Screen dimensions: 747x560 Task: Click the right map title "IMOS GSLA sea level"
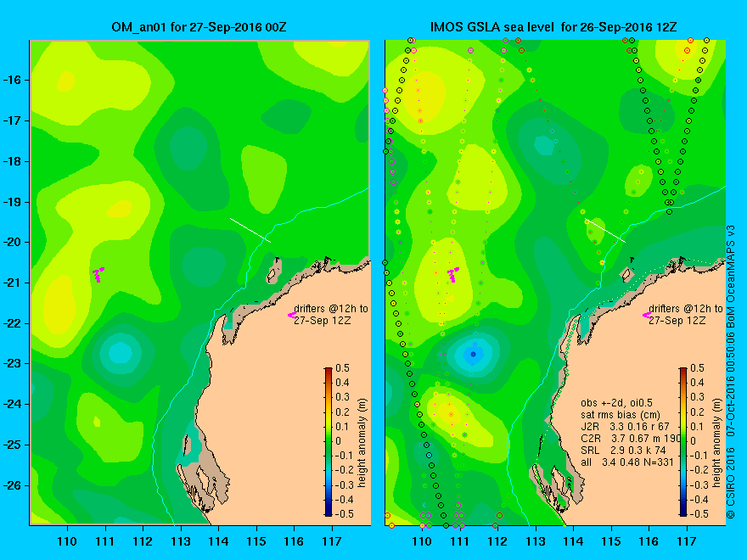pyautogui.click(x=493, y=27)
